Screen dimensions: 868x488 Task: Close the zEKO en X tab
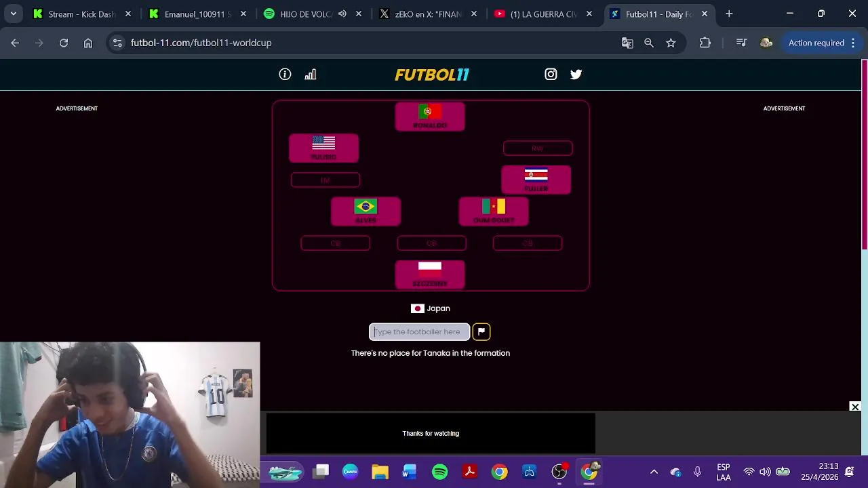[x=474, y=14]
